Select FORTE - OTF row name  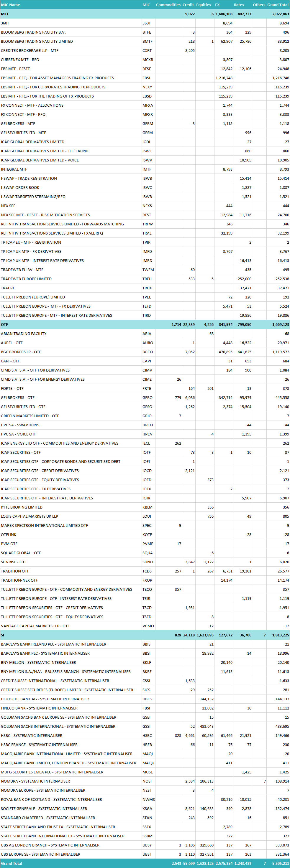click(12, 389)
